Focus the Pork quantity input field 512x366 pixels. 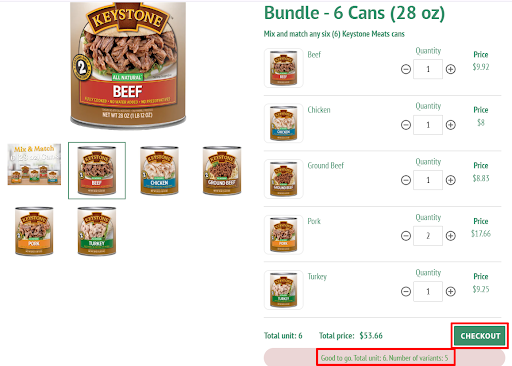coord(428,236)
